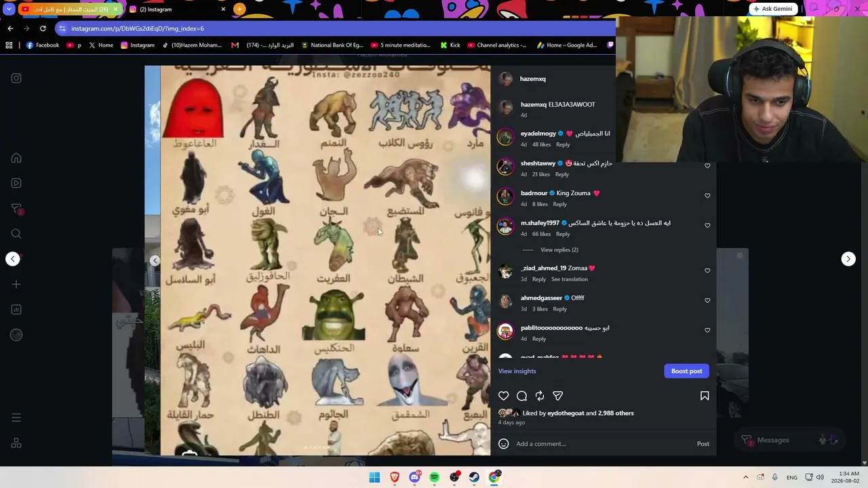The image size is (868, 488).
Task: Open Instagram search in the sidebar
Action: pos(16,234)
